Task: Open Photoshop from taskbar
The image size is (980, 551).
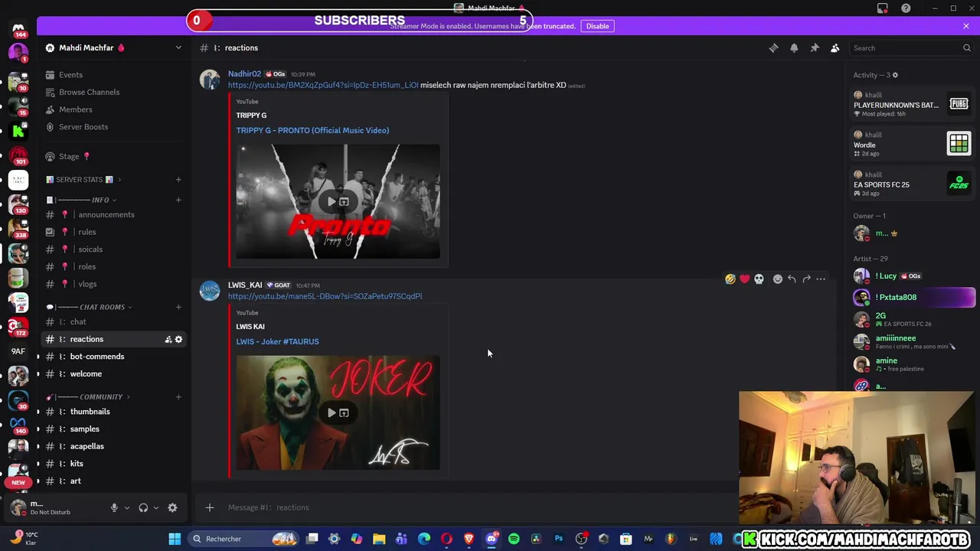Action: 558,539
